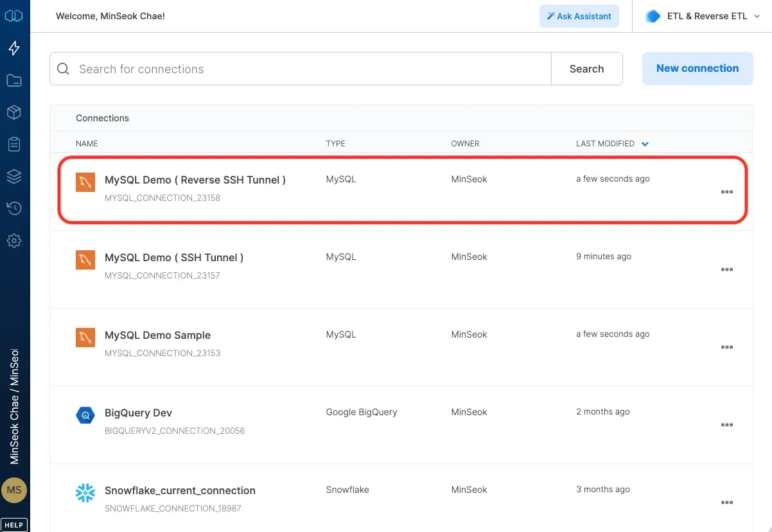Image resolution: width=772 pixels, height=532 pixels.
Task: Open the clipboard sidebar icon
Action: [14, 144]
